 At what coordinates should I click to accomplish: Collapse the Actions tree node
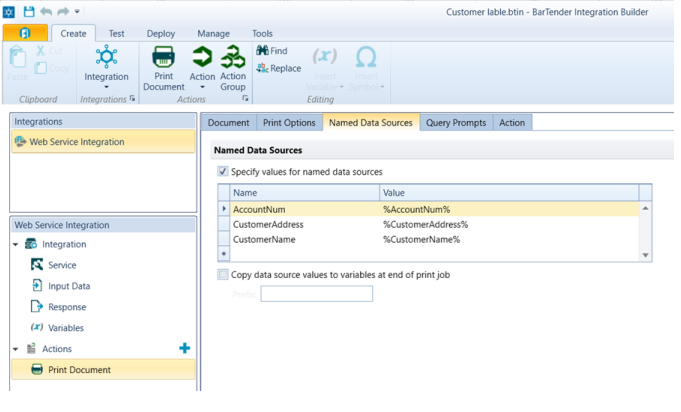point(16,349)
